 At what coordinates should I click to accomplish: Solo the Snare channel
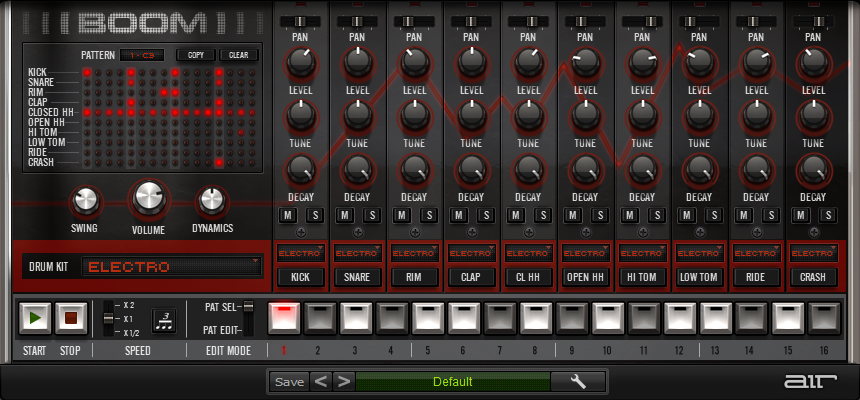pos(372,215)
